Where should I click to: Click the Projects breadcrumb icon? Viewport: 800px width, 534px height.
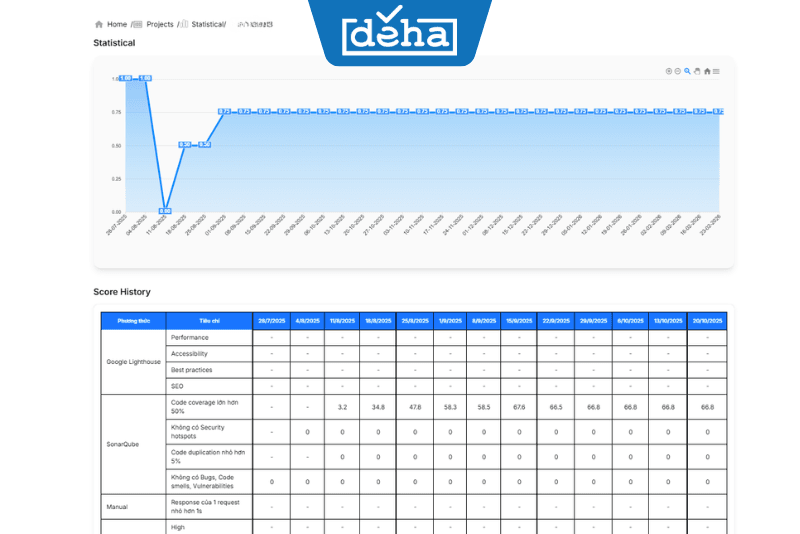pyautogui.click(x=139, y=24)
